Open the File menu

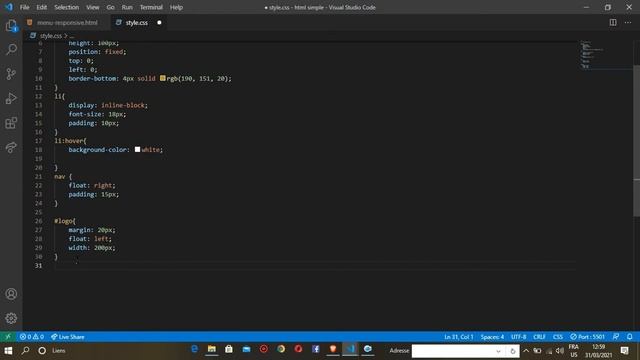(24, 7)
